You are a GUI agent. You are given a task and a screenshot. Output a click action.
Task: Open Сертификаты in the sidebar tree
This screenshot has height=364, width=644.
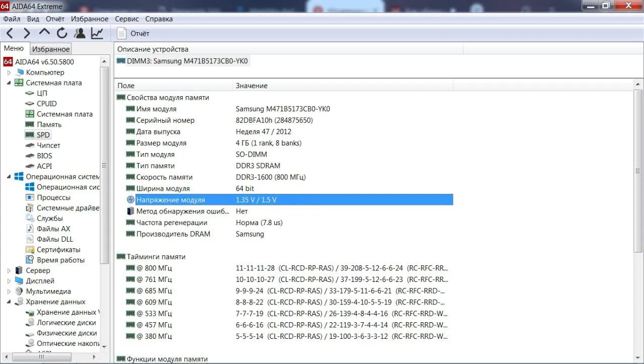58,250
